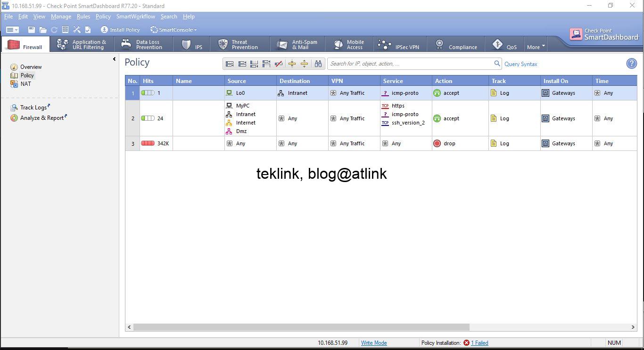Image resolution: width=644 pixels, height=350 pixels.
Task: Collapse the left navigation panel chevron
Action: click(114, 59)
